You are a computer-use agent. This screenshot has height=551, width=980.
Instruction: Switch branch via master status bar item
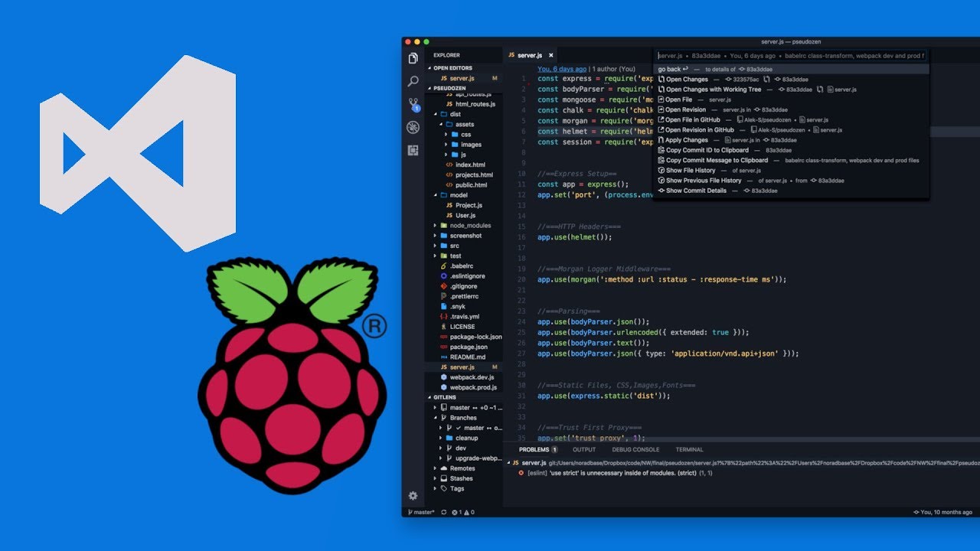[420, 512]
